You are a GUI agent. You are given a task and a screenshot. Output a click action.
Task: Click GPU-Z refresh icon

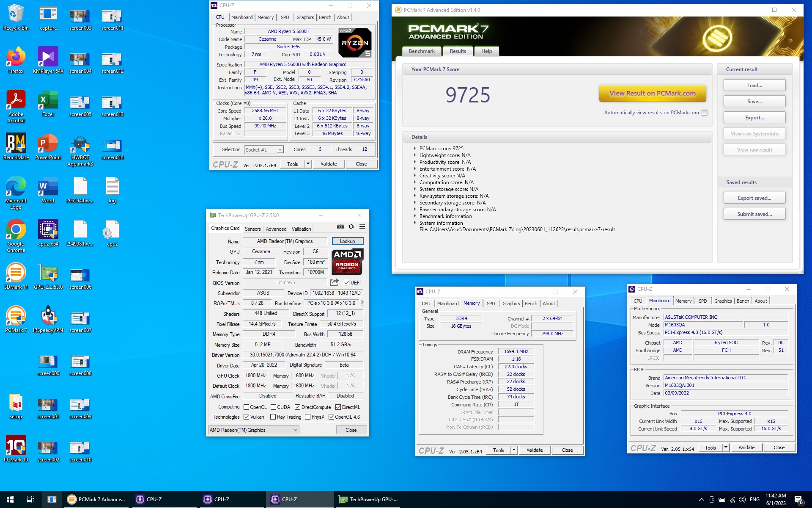click(x=351, y=227)
